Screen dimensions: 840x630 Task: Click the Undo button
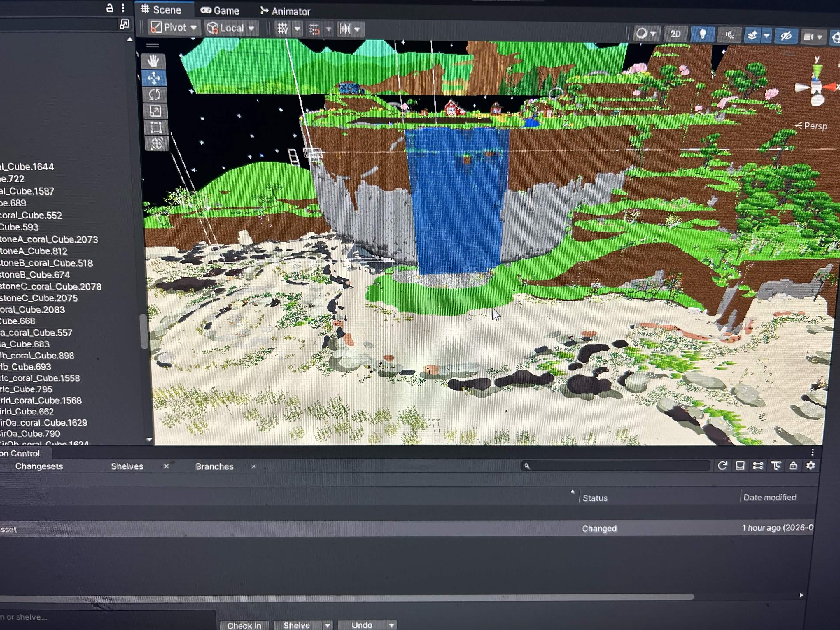[361, 625]
